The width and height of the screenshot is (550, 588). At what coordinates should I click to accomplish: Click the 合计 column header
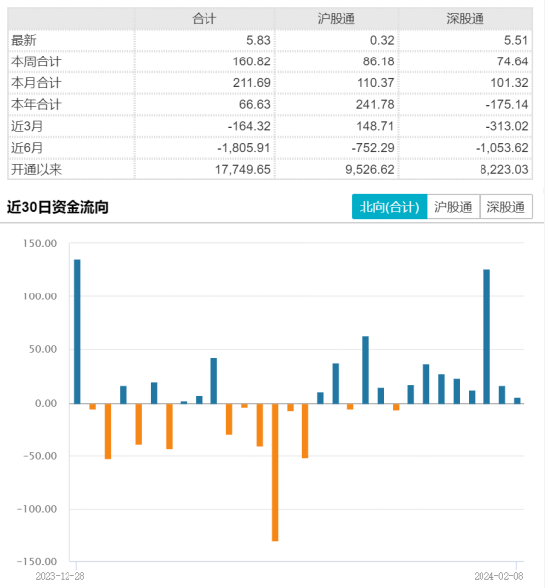click(x=204, y=18)
